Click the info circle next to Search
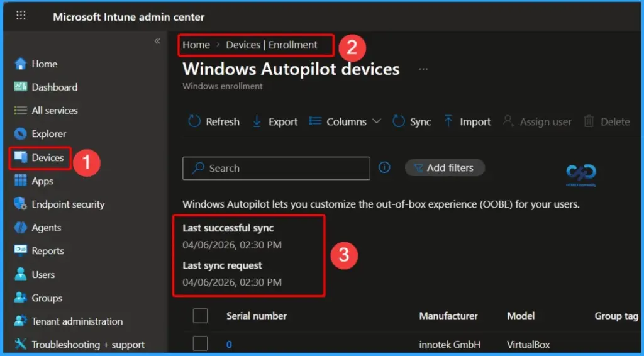The width and height of the screenshot is (644, 356). [x=384, y=167]
